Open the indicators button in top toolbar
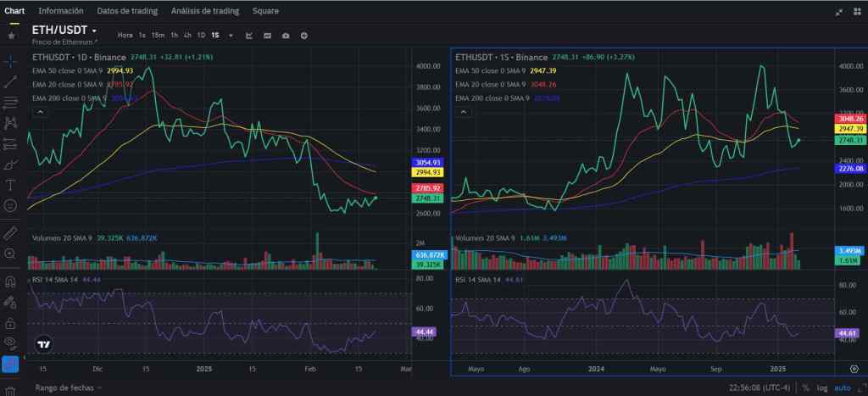The image size is (868, 396). coord(249,36)
